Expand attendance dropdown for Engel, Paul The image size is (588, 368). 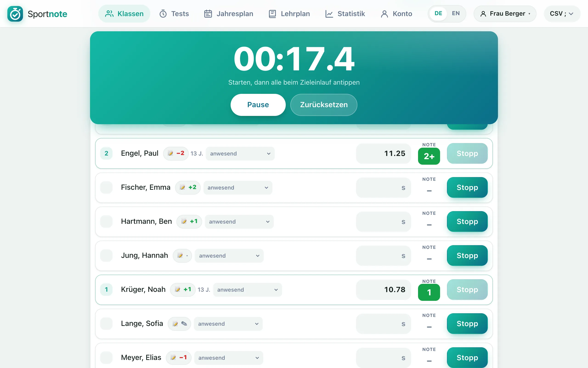tap(240, 154)
